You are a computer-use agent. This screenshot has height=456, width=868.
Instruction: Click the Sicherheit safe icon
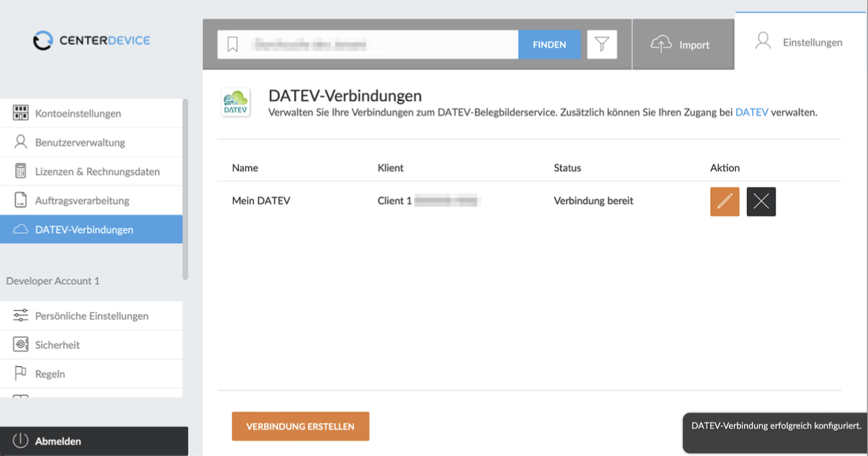pyautogui.click(x=21, y=344)
